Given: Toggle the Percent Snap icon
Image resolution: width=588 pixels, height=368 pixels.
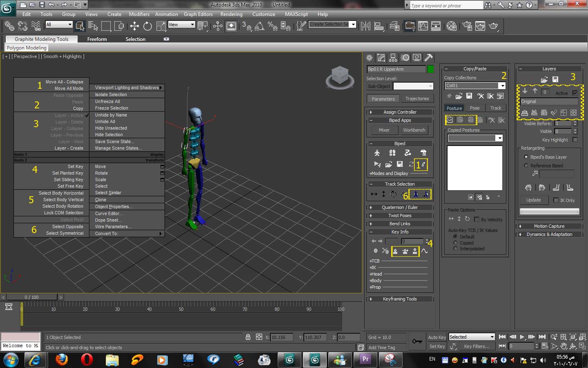Looking at the screenshot, I should click(272, 26).
